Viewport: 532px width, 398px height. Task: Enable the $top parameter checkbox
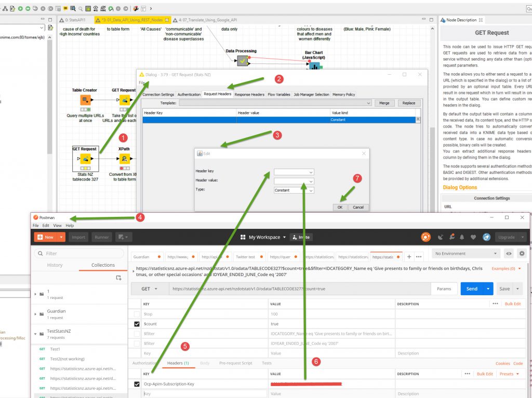[x=137, y=314]
